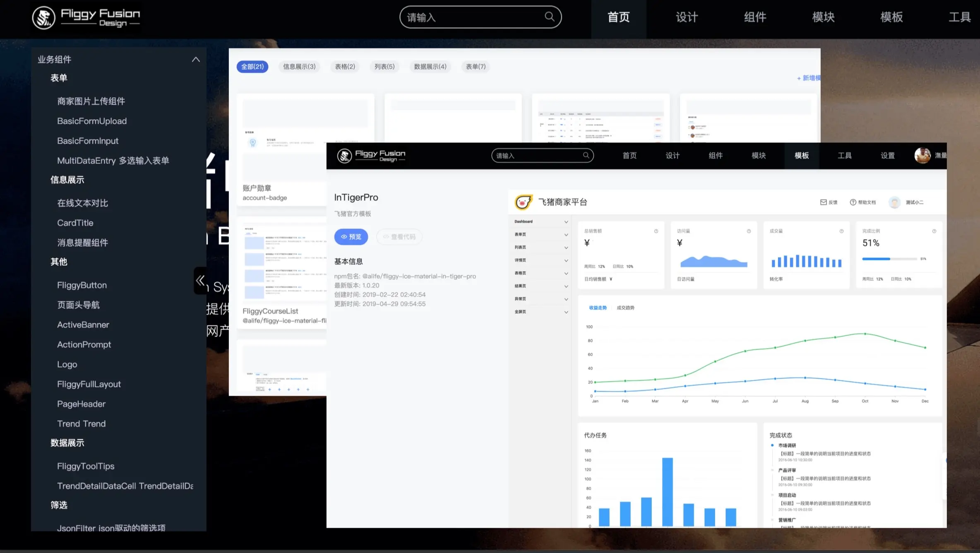The image size is (980, 553).
Task: Open 帮助文档 question-mark icon
Action: pos(853,202)
